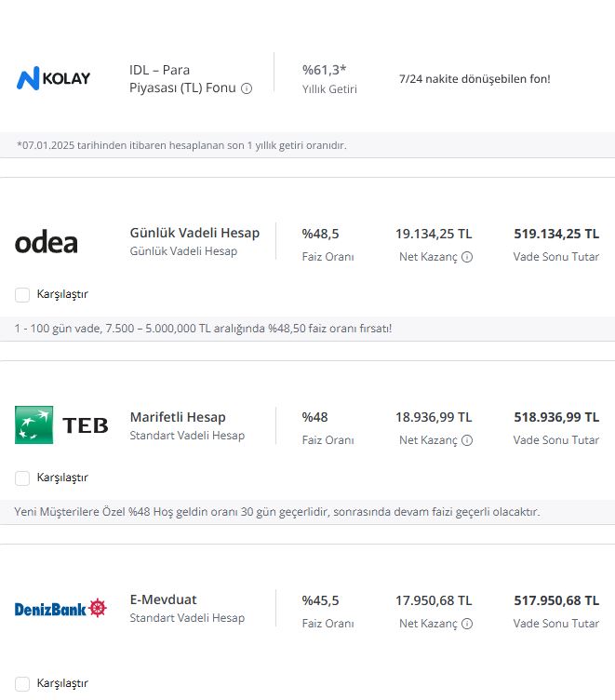Open the E-Mevduat product title
This screenshot has width=615, height=700.
coord(164,599)
